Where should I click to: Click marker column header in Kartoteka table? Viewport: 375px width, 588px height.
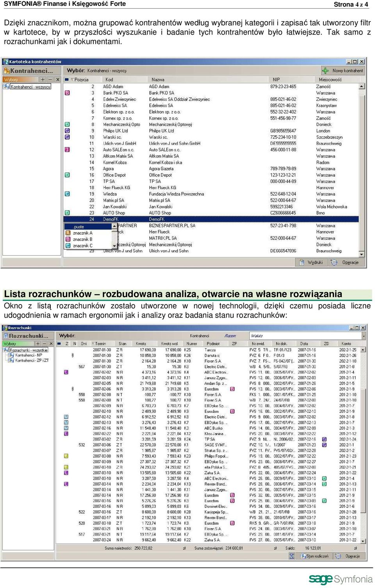[x=67, y=80]
